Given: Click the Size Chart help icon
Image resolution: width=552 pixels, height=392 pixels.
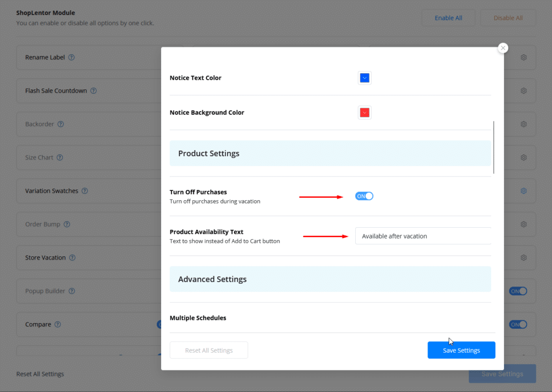Looking at the screenshot, I should tap(60, 158).
